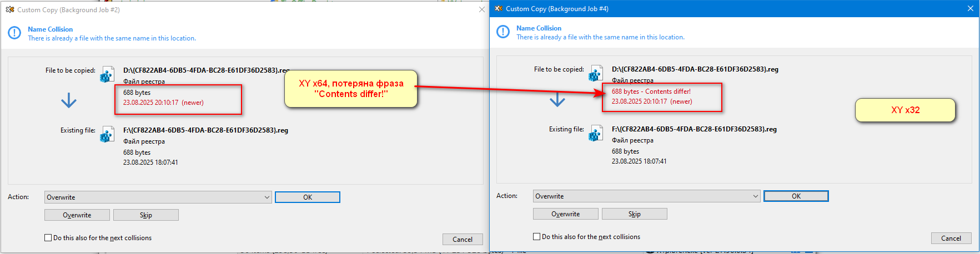
Task: Click the 'Name Collision' heading in Job #2
Action: click(50, 29)
